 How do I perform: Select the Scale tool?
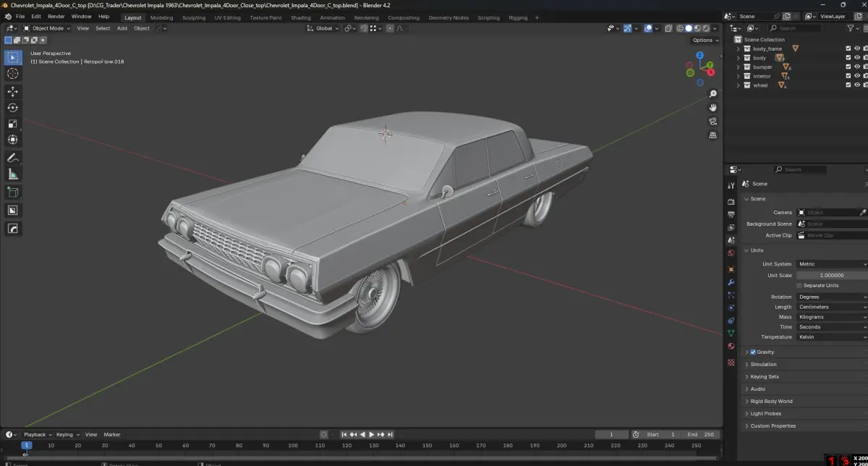(13, 124)
